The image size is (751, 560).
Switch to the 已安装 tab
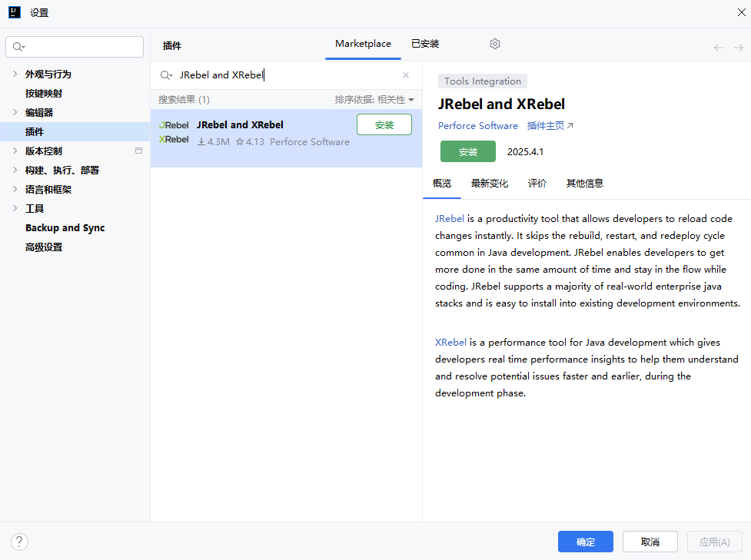(x=425, y=45)
